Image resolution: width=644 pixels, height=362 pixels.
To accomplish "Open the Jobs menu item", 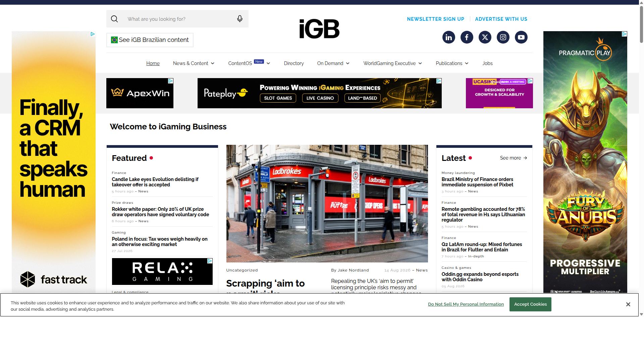I will [x=487, y=63].
